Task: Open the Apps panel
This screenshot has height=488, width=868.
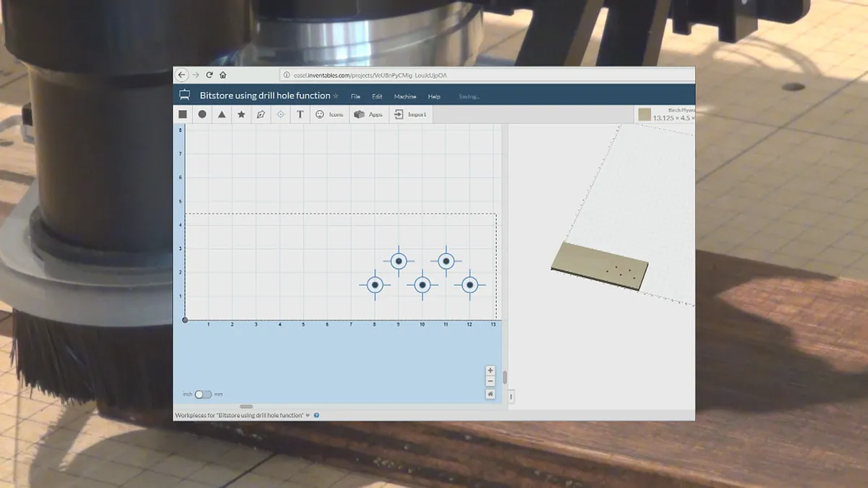Action: (x=368, y=114)
